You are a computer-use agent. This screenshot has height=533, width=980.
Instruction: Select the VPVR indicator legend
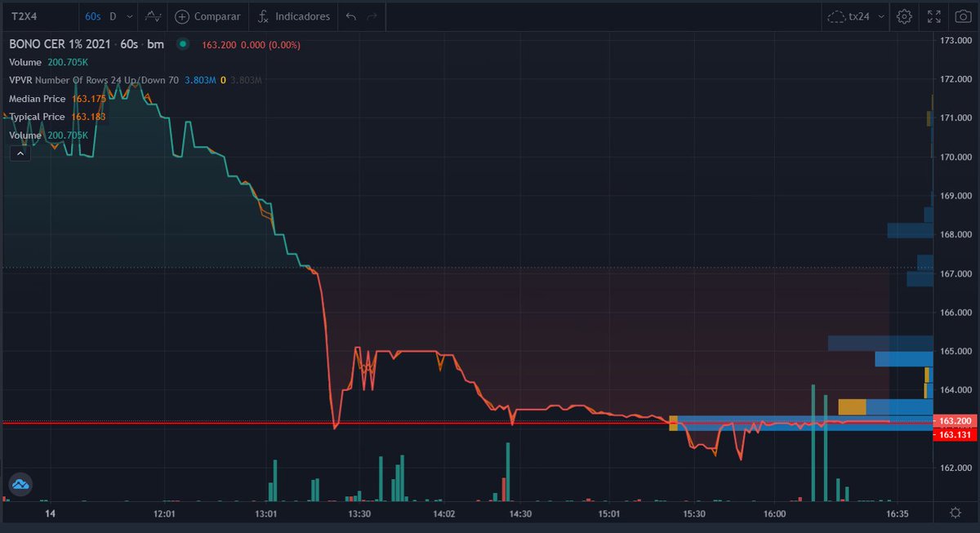[19, 80]
